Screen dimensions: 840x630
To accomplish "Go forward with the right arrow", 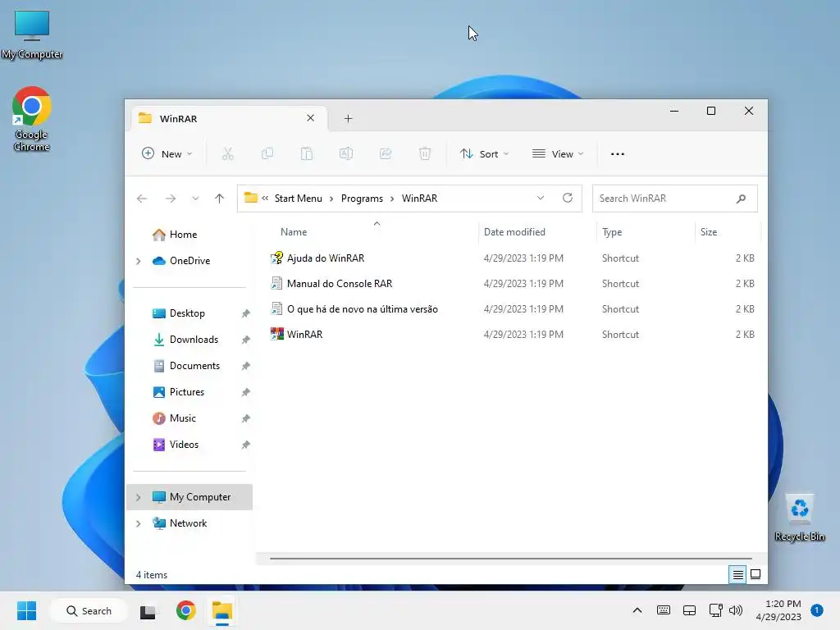I will 171,199.
